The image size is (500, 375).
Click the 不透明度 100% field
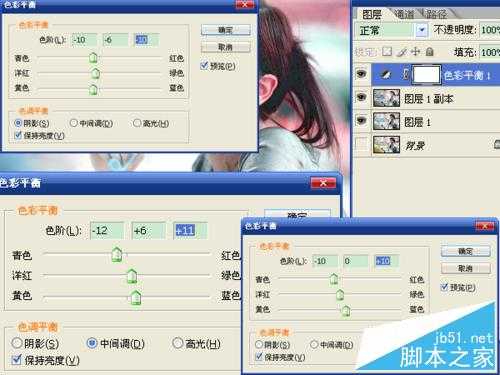point(489,30)
